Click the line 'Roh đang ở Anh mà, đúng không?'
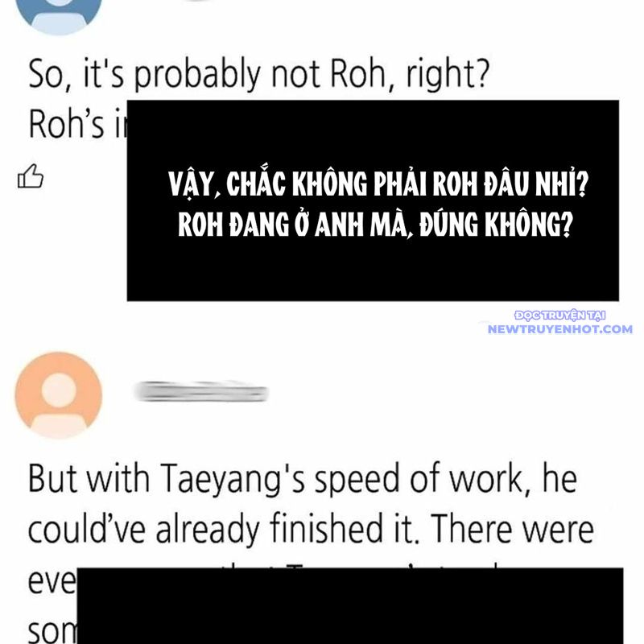This screenshot has height=644, width=644. (375, 225)
